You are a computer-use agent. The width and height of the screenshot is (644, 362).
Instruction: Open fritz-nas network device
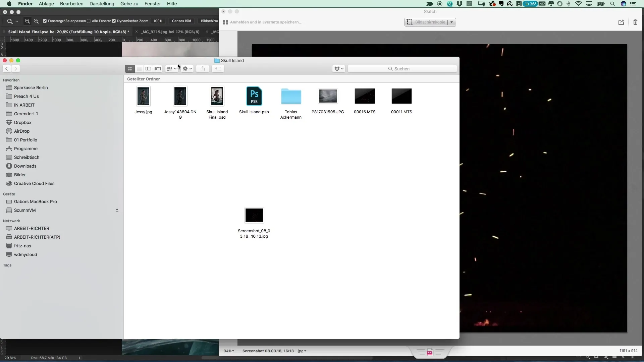22,246
